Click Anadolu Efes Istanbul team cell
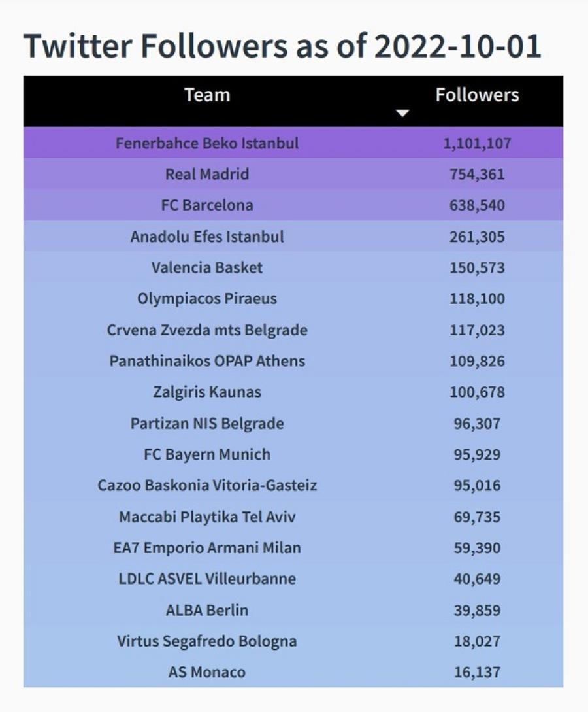 207,237
